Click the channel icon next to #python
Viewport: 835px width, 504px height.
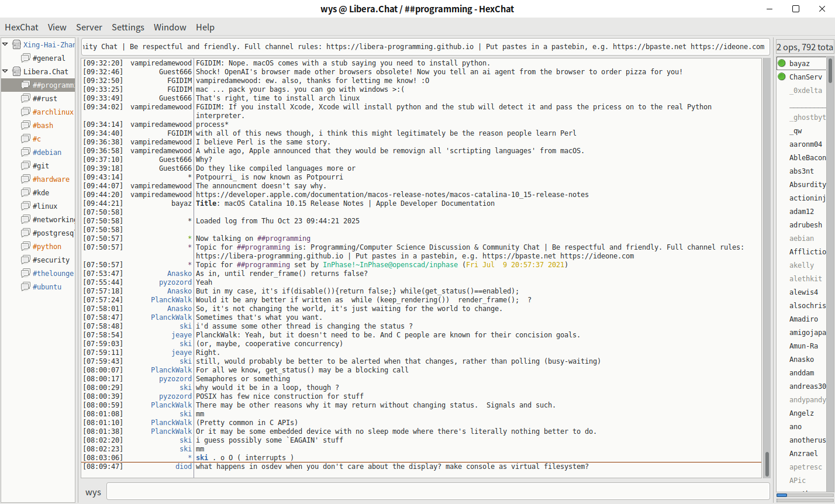tap(26, 246)
